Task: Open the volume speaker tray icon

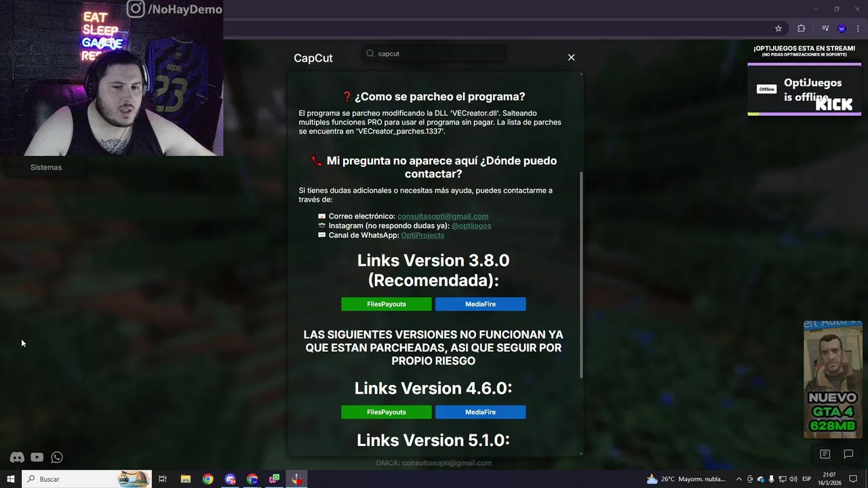Action: pyautogui.click(x=793, y=479)
